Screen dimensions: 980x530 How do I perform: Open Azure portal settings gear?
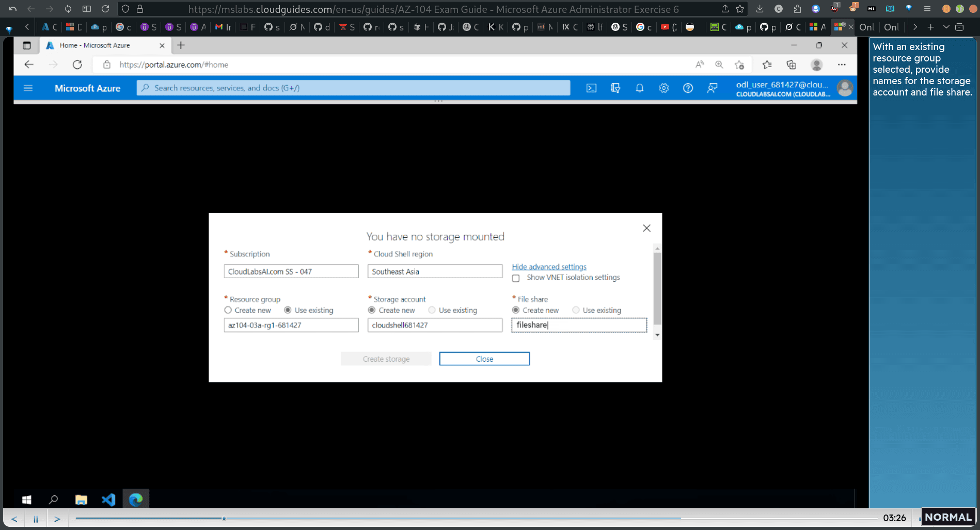pyautogui.click(x=663, y=88)
